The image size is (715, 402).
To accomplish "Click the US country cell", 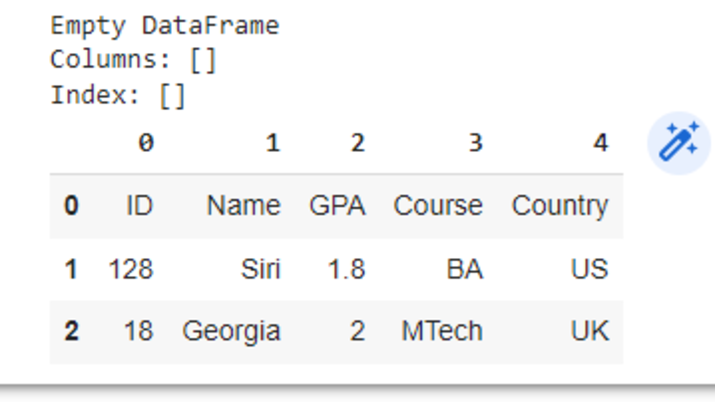I will [589, 269].
